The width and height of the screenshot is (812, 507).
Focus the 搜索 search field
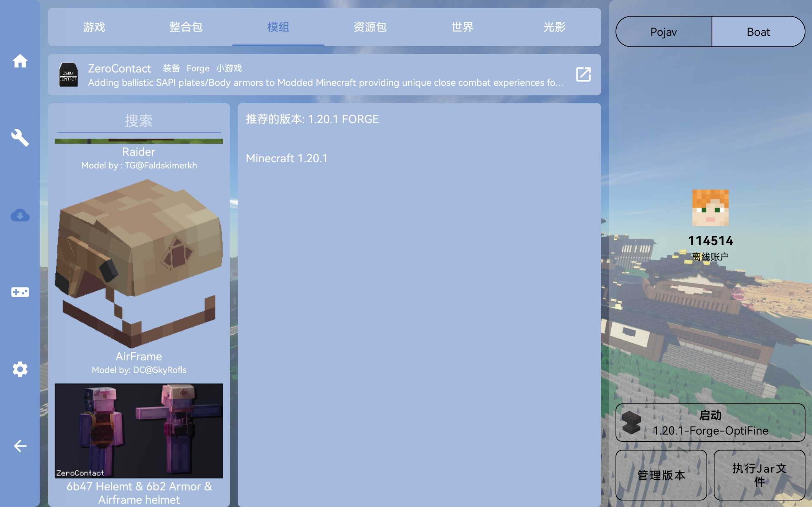click(139, 121)
